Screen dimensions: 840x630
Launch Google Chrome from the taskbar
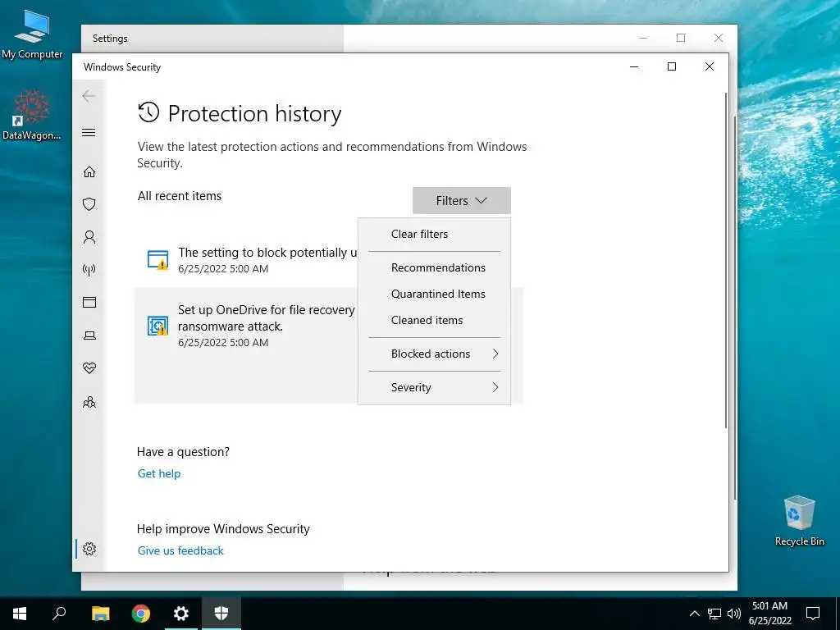(141, 614)
